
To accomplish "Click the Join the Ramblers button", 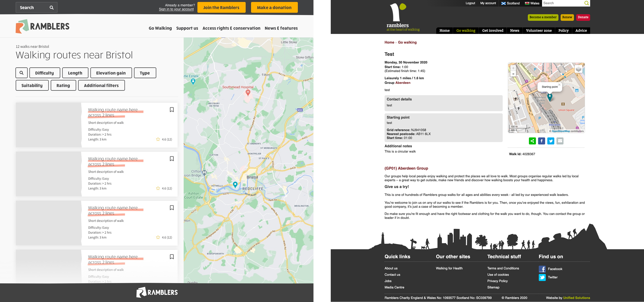I will [221, 8].
